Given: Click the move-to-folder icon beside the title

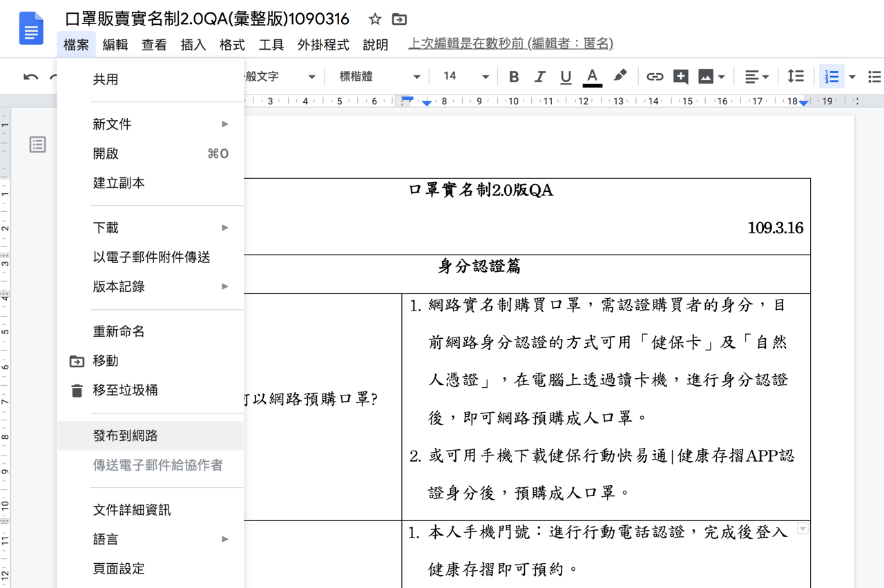Looking at the screenshot, I should tap(399, 19).
